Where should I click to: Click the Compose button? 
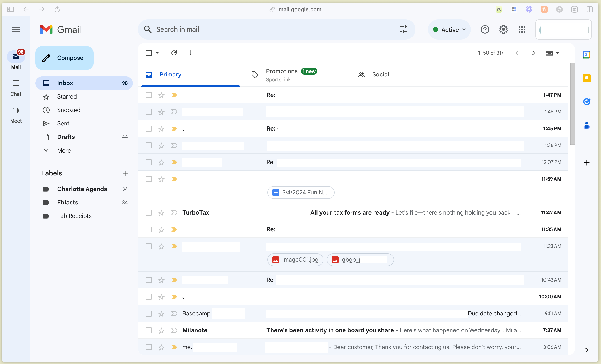tap(64, 58)
